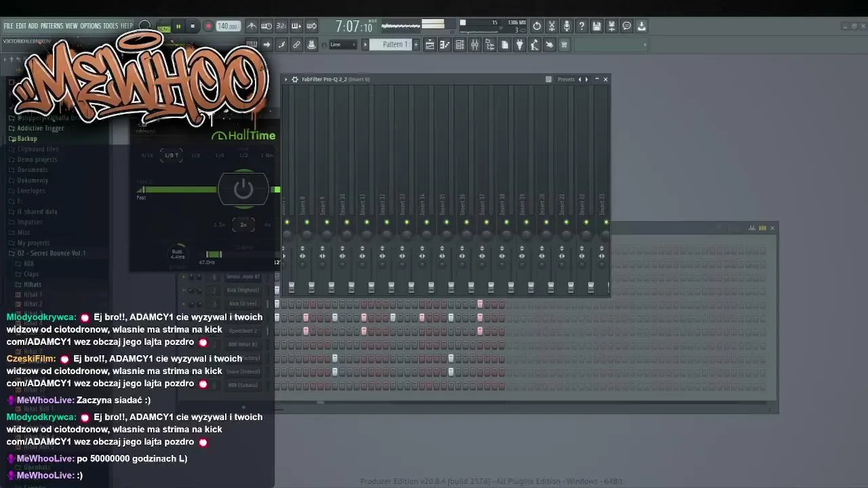Mute Insert 18 using its green LED
This screenshot has height=488, width=868.
click(x=506, y=222)
